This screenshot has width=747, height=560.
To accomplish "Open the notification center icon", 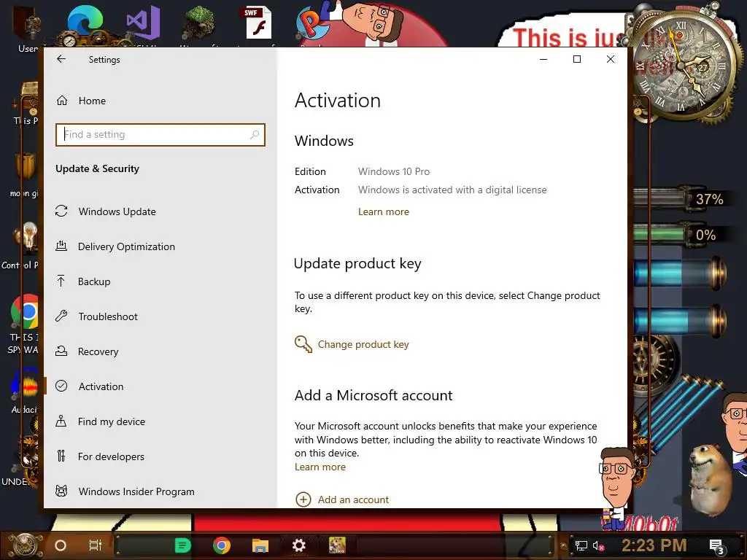I will pos(717,546).
